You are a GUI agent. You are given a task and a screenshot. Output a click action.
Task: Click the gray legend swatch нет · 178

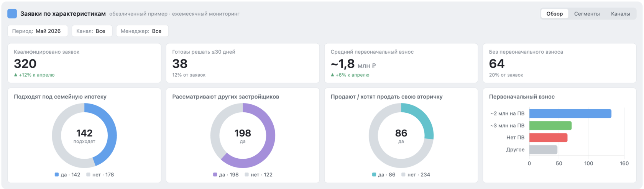point(88,174)
